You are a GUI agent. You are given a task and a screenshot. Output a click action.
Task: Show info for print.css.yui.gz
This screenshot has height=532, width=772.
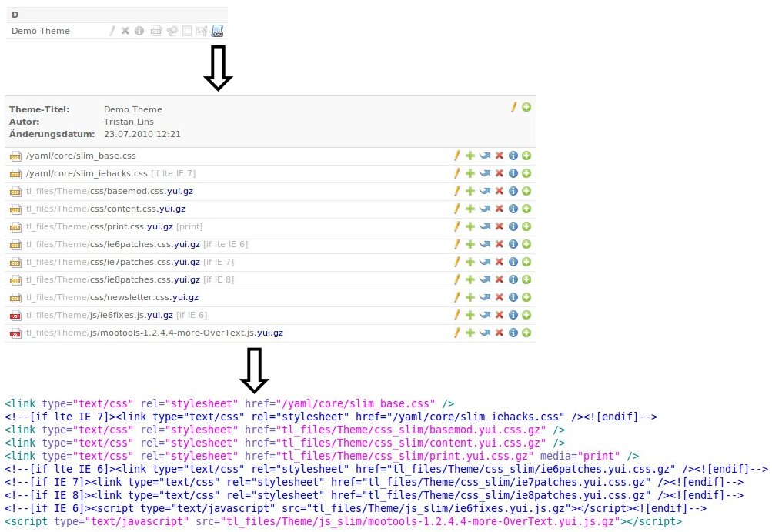[513, 226]
